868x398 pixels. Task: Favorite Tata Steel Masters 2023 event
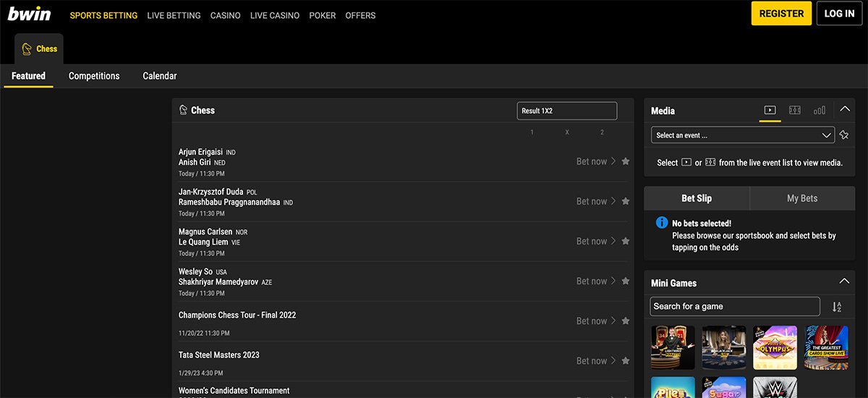[x=626, y=360]
